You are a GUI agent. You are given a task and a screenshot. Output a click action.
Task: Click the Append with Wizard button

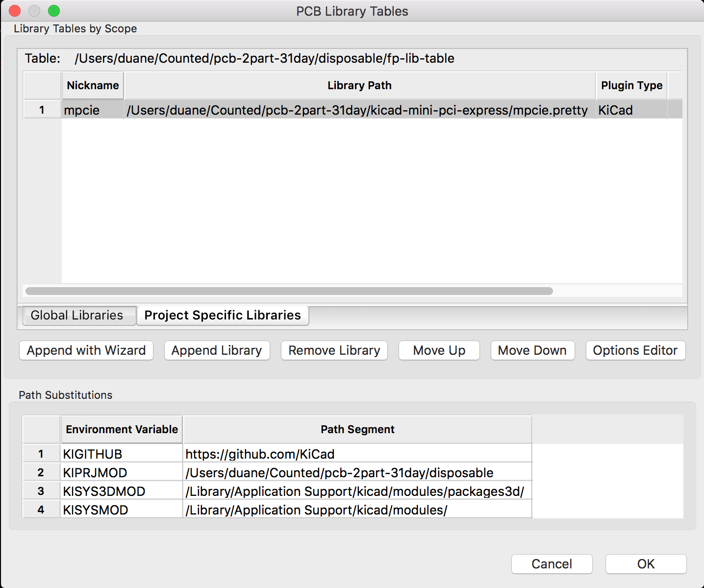86,350
